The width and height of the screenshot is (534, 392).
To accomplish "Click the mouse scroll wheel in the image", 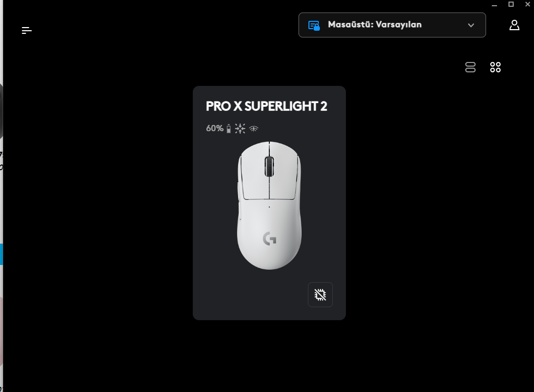I will pos(269,167).
